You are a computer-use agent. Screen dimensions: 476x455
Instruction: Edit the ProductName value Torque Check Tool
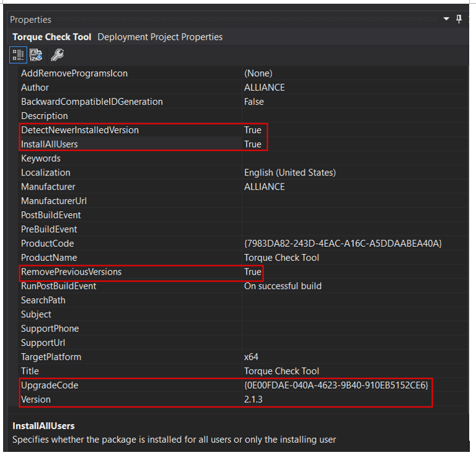click(x=282, y=258)
